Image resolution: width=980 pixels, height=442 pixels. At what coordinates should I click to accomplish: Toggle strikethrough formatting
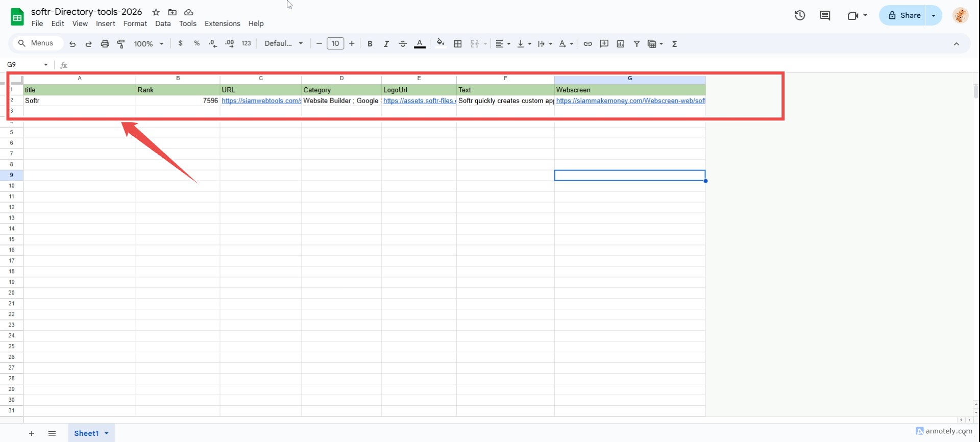click(402, 44)
